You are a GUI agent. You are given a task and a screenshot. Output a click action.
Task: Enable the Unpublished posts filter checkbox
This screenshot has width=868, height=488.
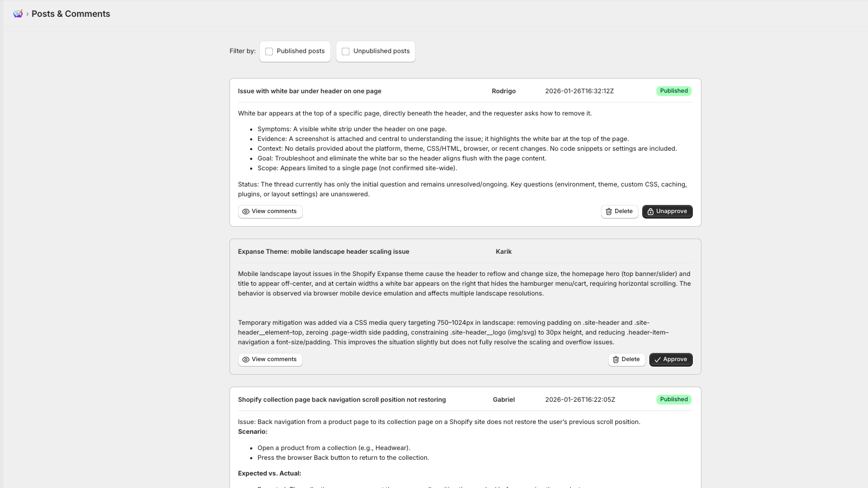point(346,52)
